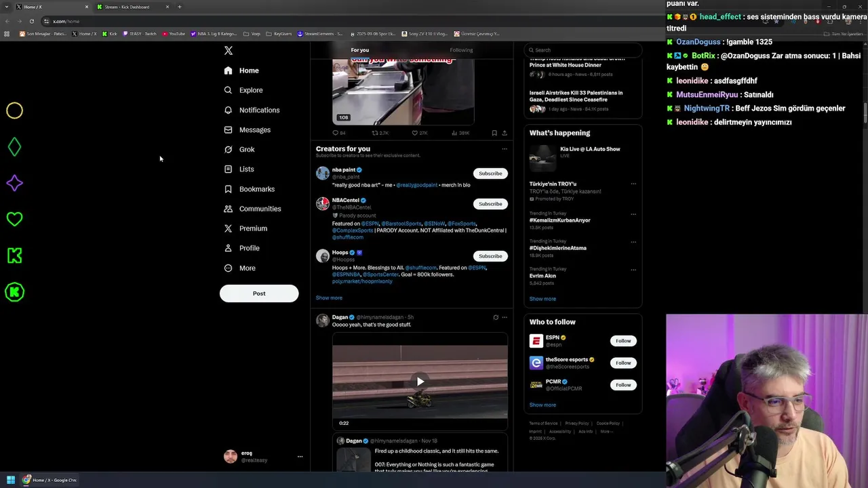The height and width of the screenshot is (488, 868).
Task: Click the Post button
Action: point(259,293)
